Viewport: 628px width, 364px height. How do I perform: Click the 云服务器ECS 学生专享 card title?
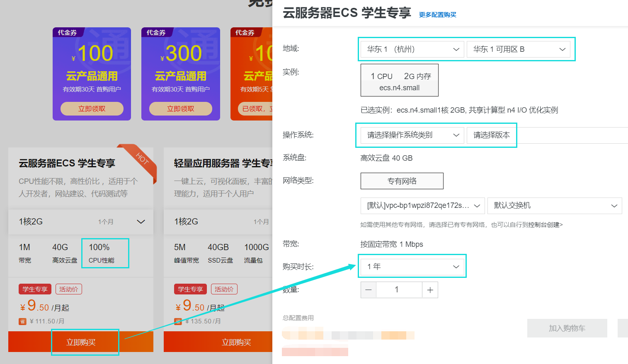tap(67, 163)
